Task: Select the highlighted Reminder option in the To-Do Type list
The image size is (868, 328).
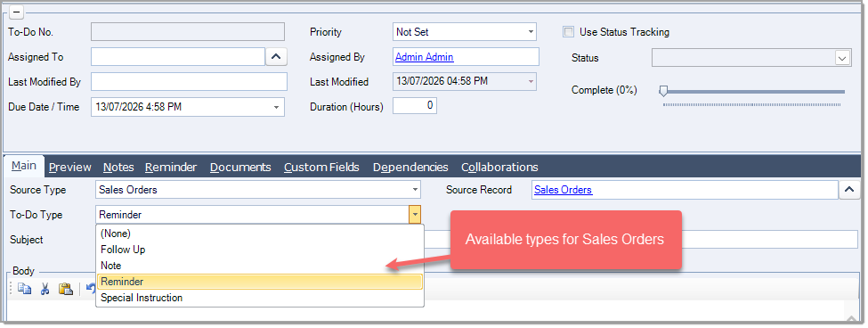Action: coord(260,282)
